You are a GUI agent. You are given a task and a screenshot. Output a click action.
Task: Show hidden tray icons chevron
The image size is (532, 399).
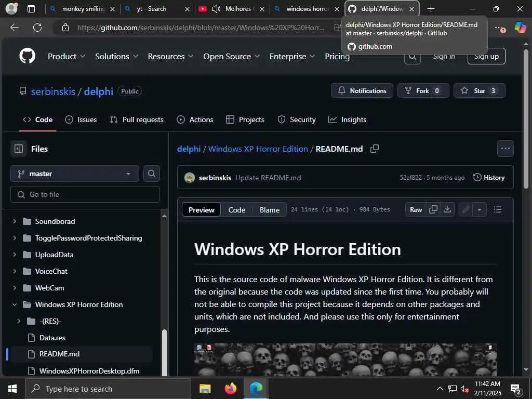coord(440,389)
